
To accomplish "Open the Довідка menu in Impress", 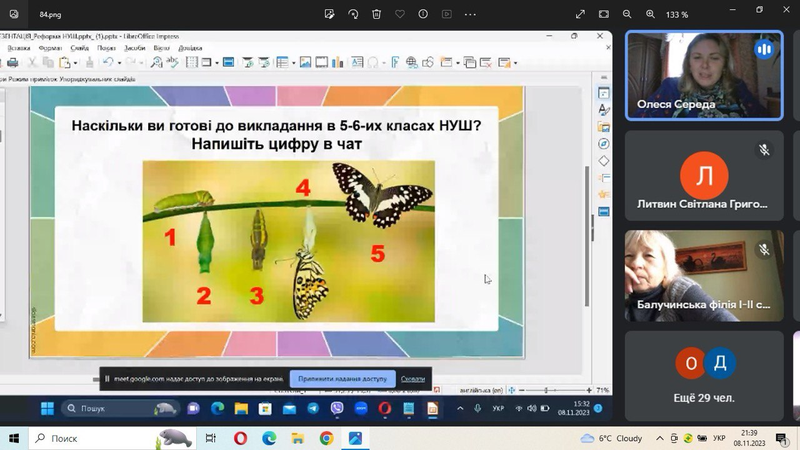I will tap(190, 48).
